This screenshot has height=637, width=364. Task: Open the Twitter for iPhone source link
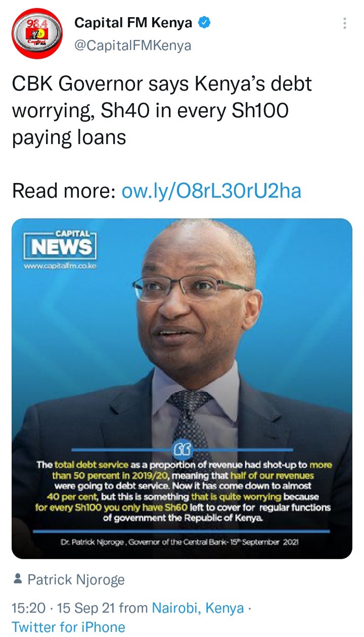68,627
